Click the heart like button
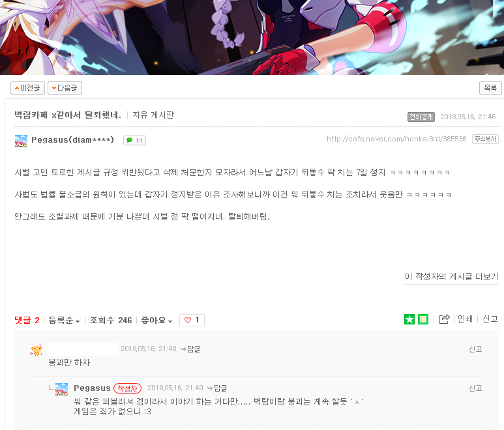504x430 pixels. coord(192,320)
